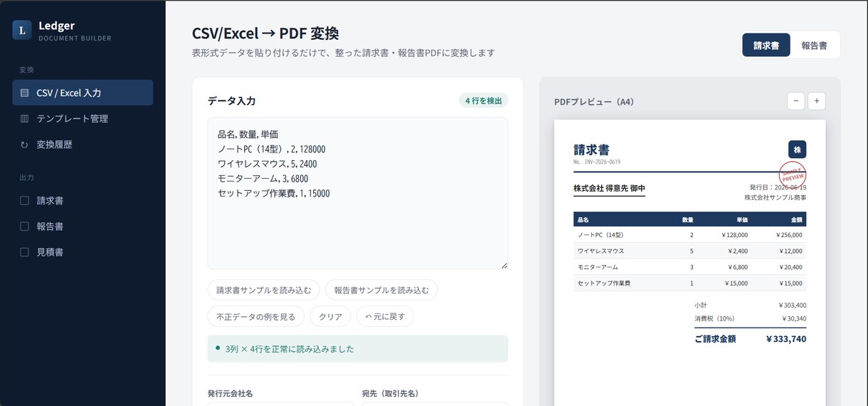Select 報告書 under 出力 in sidebar
Viewport: 868px width, 406px height.
83,227
